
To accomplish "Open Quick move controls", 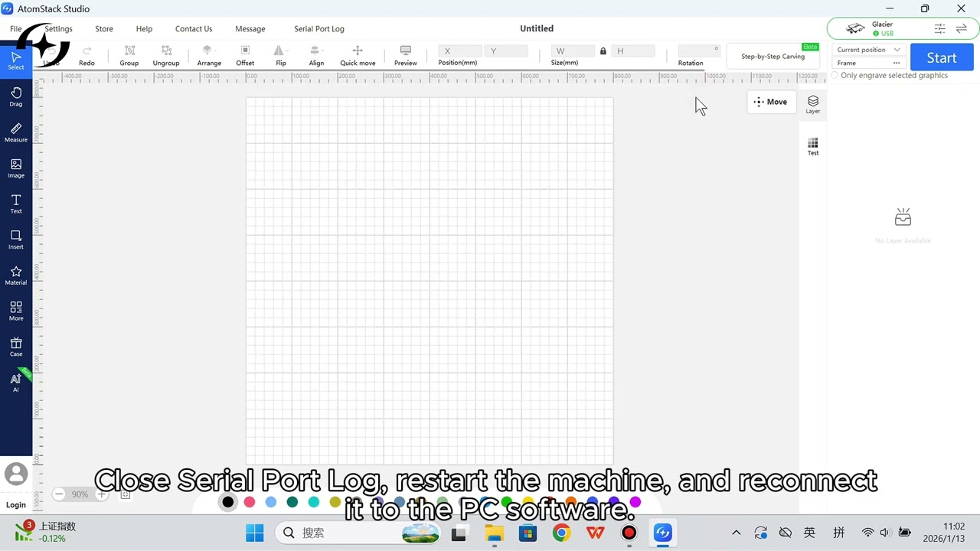I will pyautogui.click(x=358, y=55).
